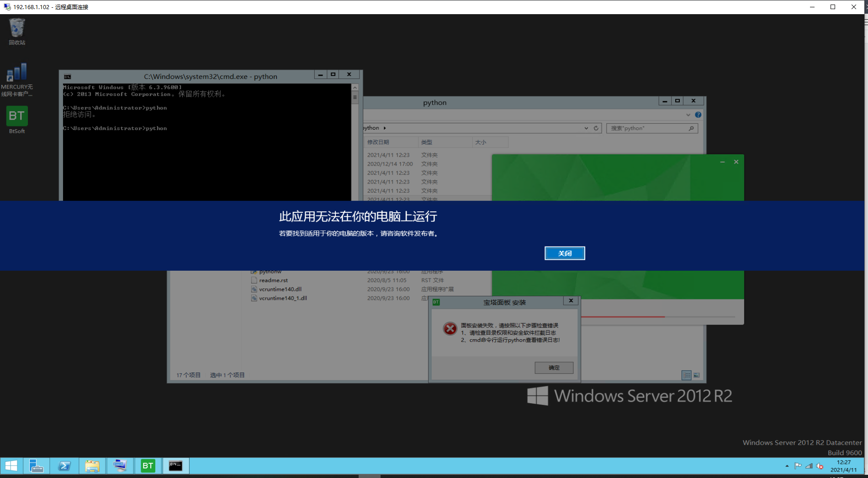Expand the ribbon chevron in python Explorer window

(688, 115)
